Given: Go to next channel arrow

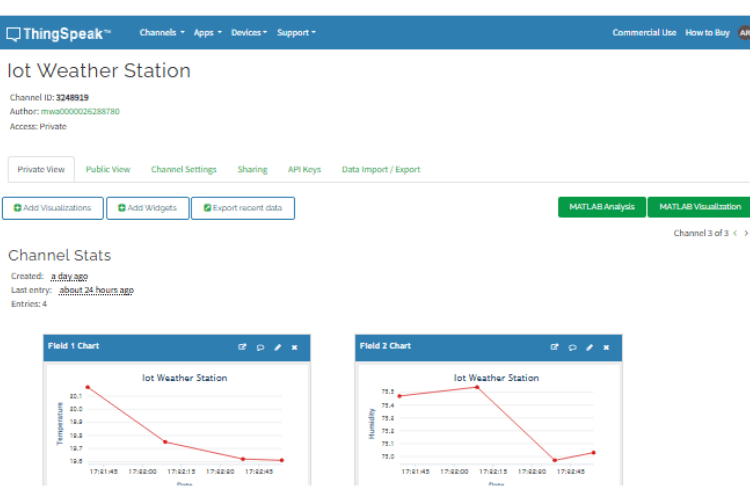Looking at the screenshot, I should (746, 233).
